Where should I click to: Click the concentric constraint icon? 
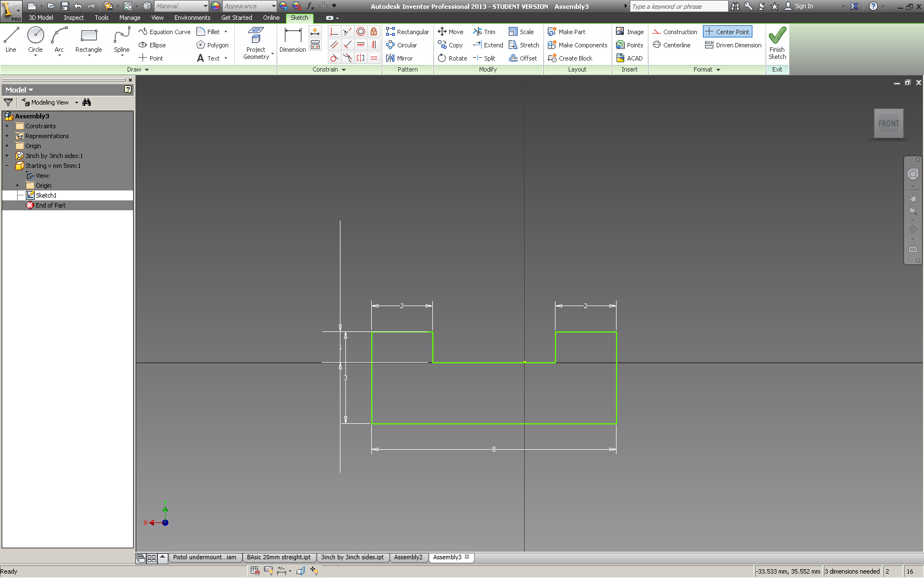361,32
